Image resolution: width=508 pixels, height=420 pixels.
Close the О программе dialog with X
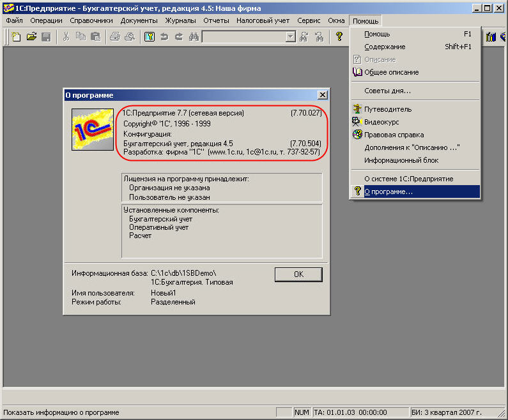322,95
